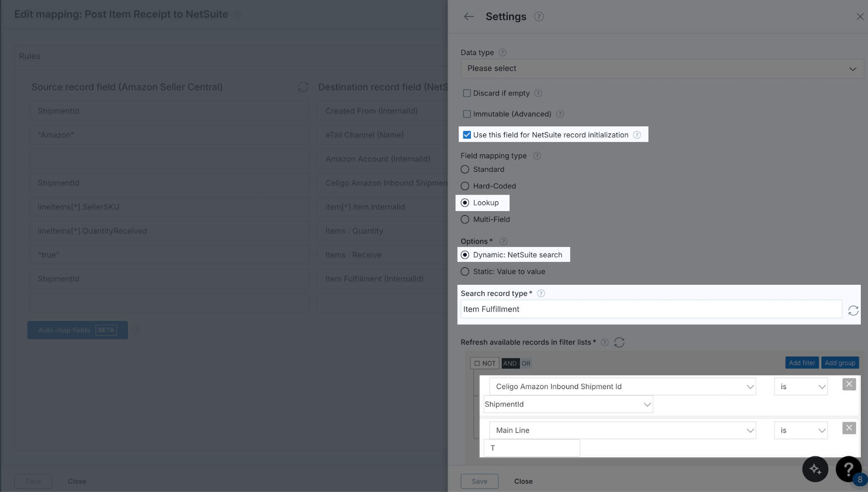Select Multi-Field mapping type
Image resolution: width=868 pixels, height=492 pixels.
click(465, 220)
